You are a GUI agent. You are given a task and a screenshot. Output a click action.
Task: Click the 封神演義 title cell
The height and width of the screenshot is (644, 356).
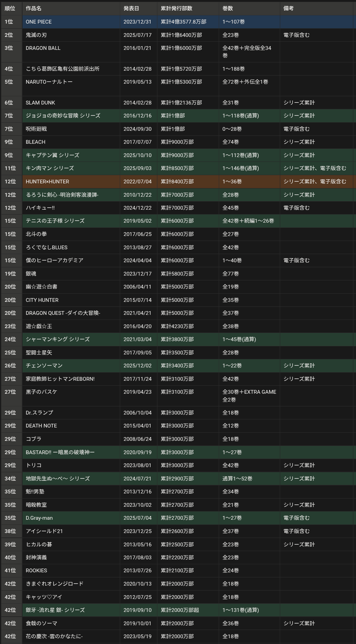click(71, 557)
